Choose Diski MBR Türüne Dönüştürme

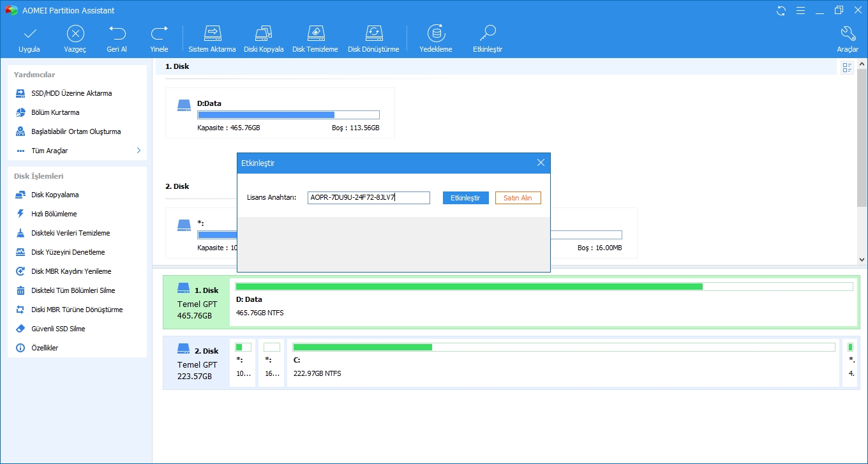[x=77, y=310]
